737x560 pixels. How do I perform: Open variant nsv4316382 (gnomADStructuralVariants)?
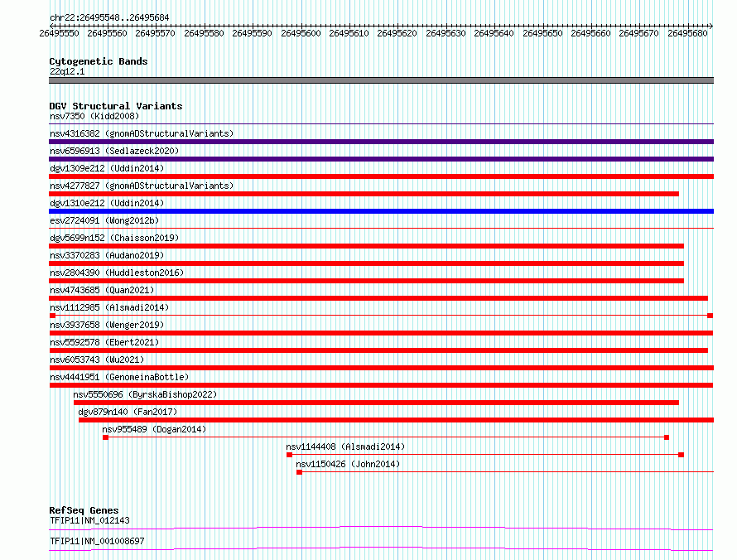click(x=142, y=133)
